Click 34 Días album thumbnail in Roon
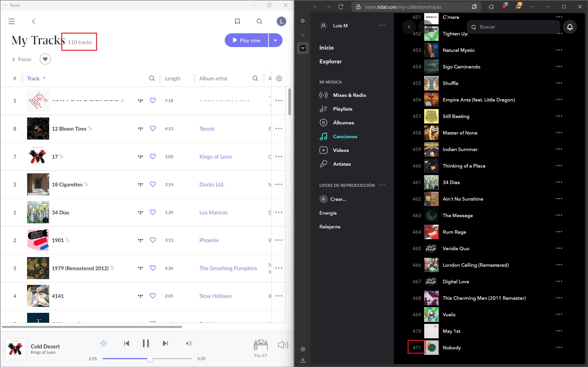 coord(38,212)
